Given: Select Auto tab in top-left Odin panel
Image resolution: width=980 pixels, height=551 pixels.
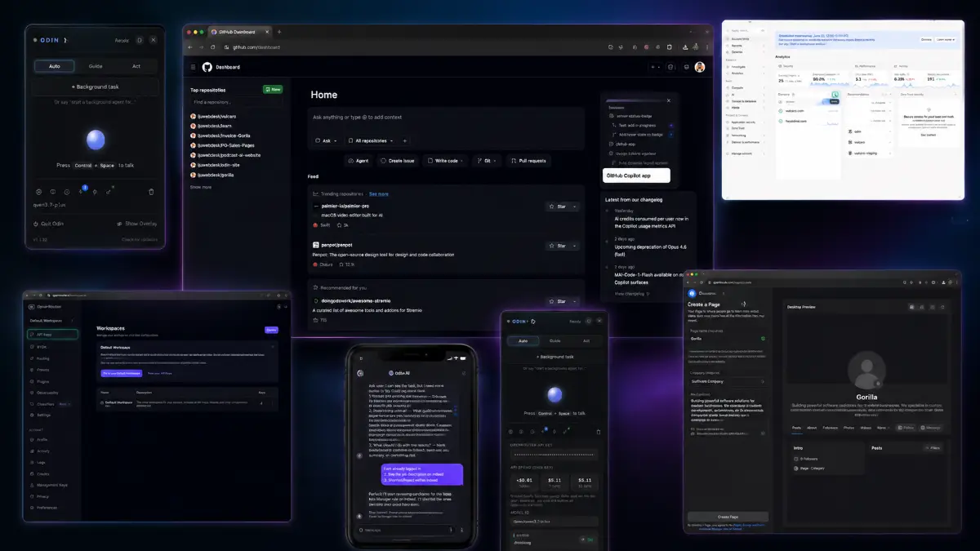Looking at the screenshot, I should (x=55, y=66).
